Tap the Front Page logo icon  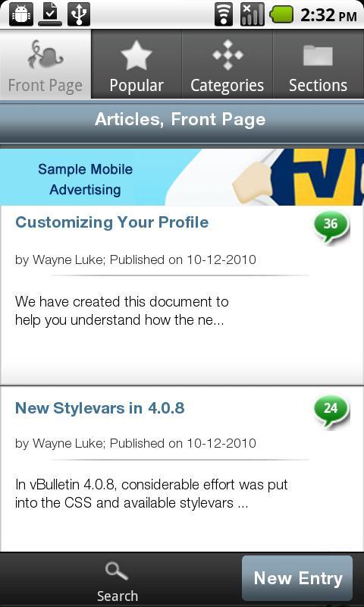pyautogui.click(x=45, y=54)
